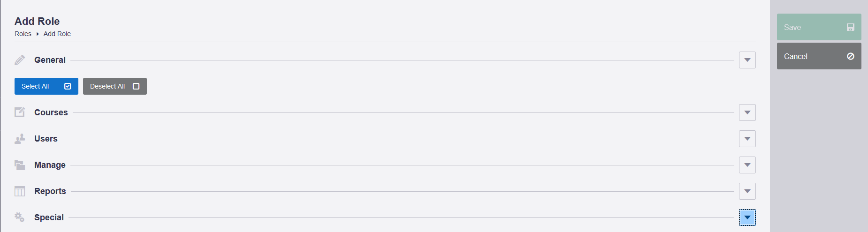Click the empty box inside Deselect All
868x232 pixels.
[x=136, y=86]
